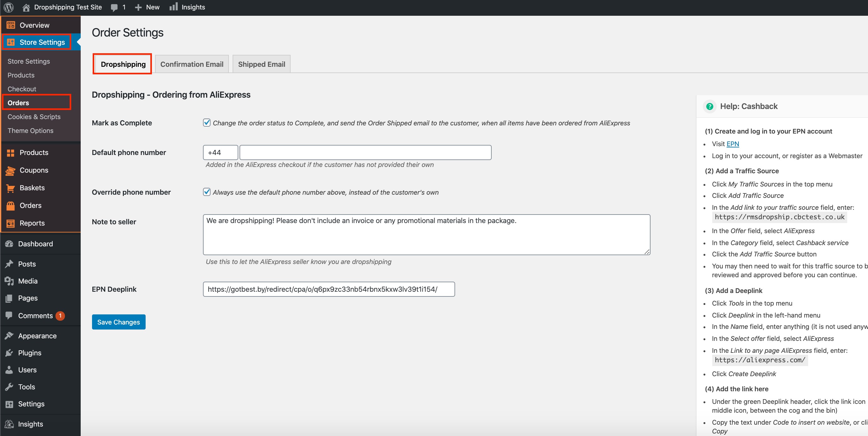Image resolution: width=868 pixels, height=436 pixels.
Task: Switch to the Confirmation Email tab
Action: coord(191,64)
